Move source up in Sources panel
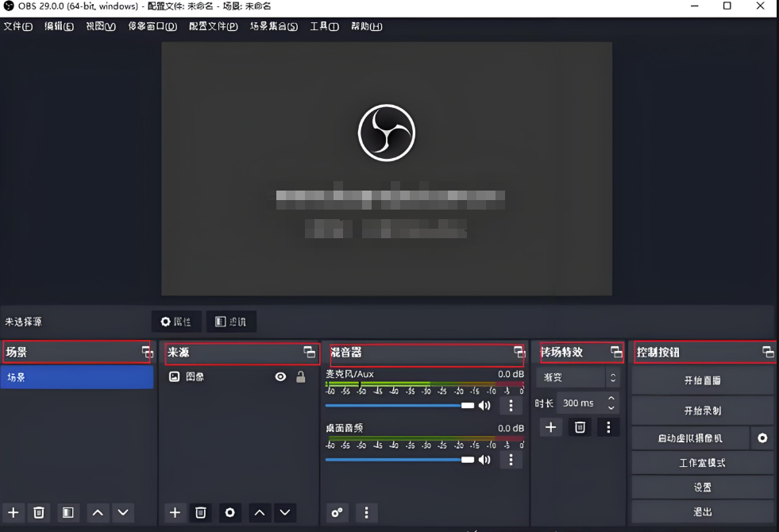This screenshot has width=779, height=532. [260, 513]
